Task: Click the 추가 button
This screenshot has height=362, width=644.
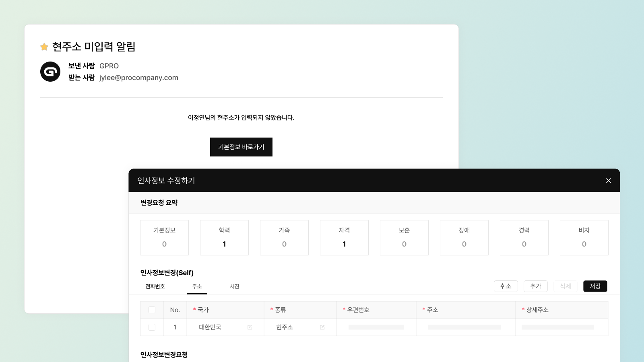Action: [536, 286]
